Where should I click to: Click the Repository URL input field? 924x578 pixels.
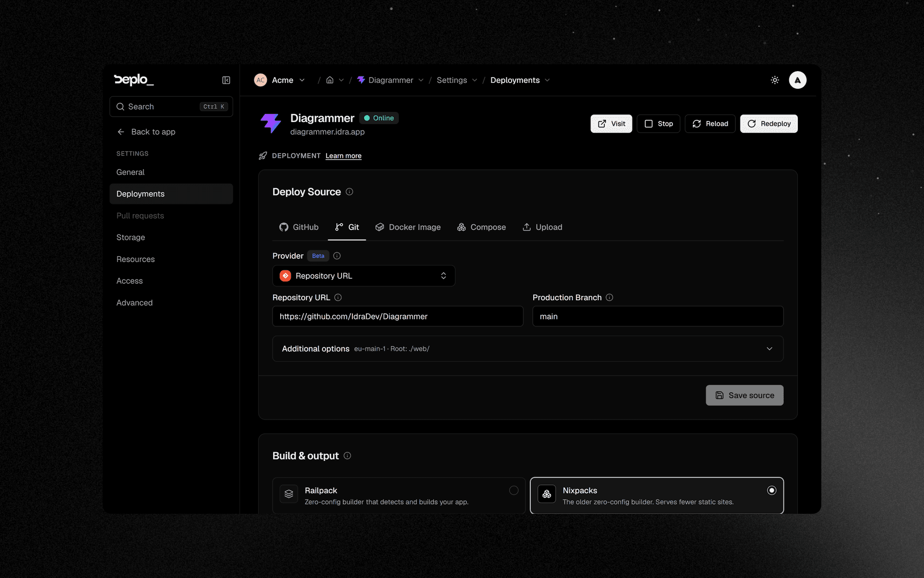(398, 316)
